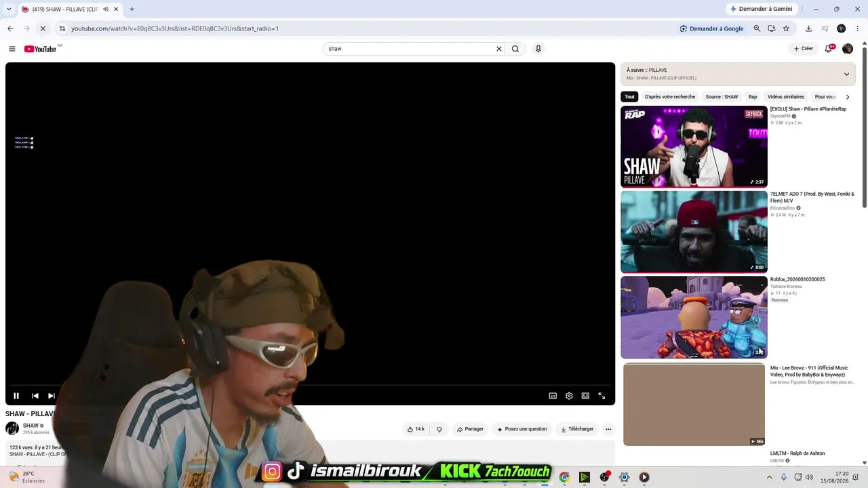The width and height of the screenshot is (868, 488).
Task: Open [EXCLU] Shaw - Pillave title link
Action: coord(808,109)
